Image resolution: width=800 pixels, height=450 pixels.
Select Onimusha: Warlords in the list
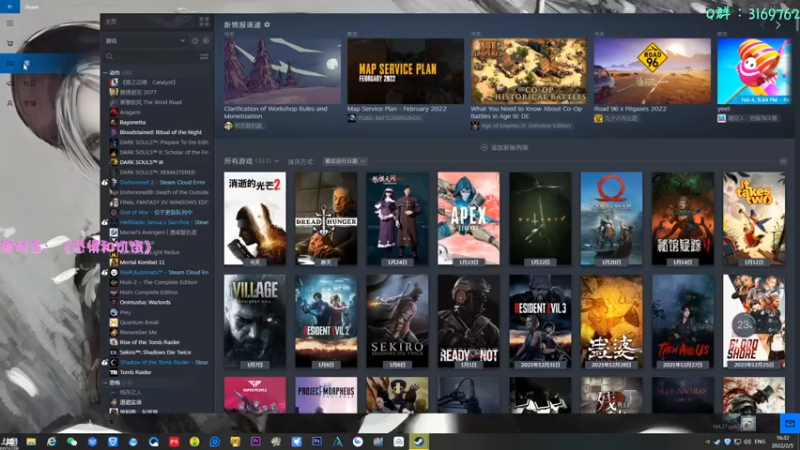145,303
